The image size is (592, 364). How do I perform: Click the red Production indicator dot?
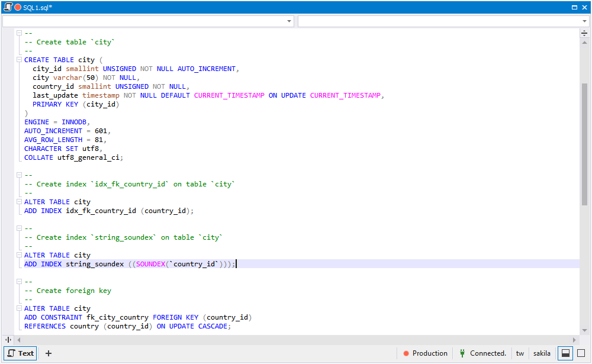click(x=406, y=353)
